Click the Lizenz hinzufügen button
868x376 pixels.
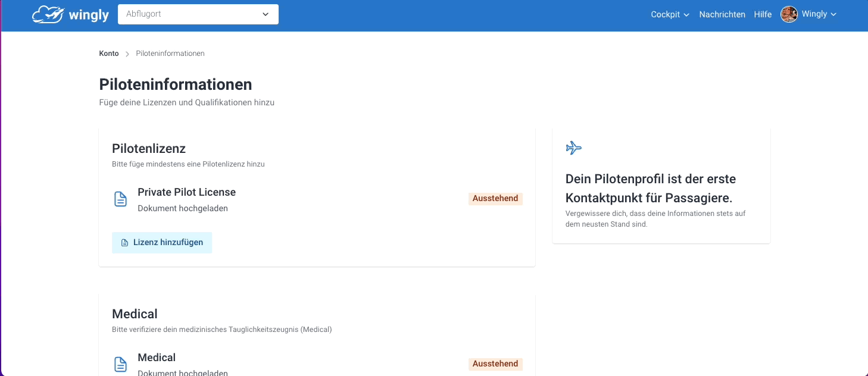click(162, 243)
